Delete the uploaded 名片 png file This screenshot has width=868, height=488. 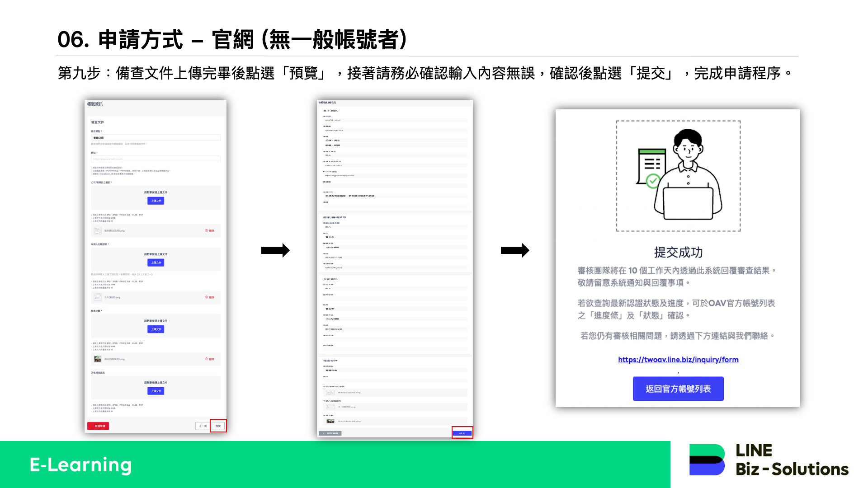tap(210, 297)
